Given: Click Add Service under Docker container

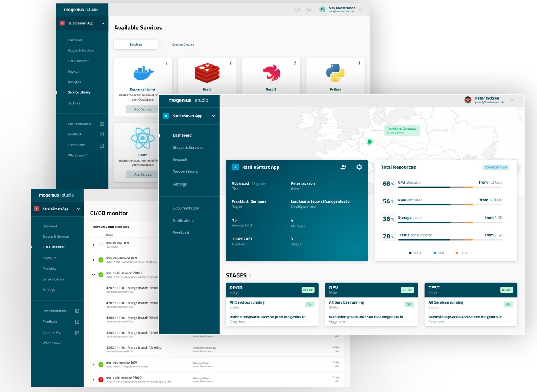Looking at the screenshot, I should 143,109.
